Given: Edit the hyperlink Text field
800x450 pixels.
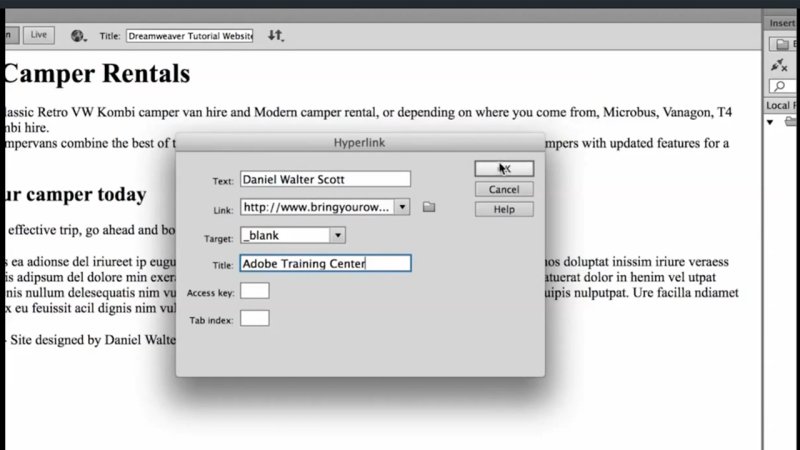Looking at the screenshot, I should coord(325,179).
